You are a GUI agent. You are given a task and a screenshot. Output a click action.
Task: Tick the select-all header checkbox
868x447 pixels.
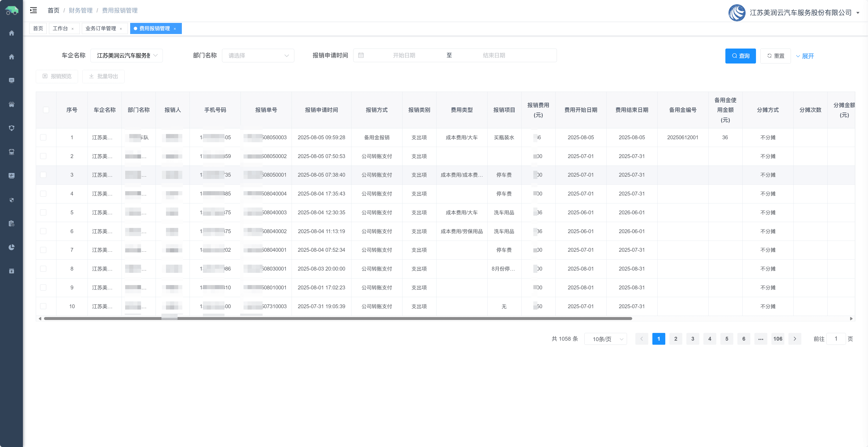click(46, 110)
